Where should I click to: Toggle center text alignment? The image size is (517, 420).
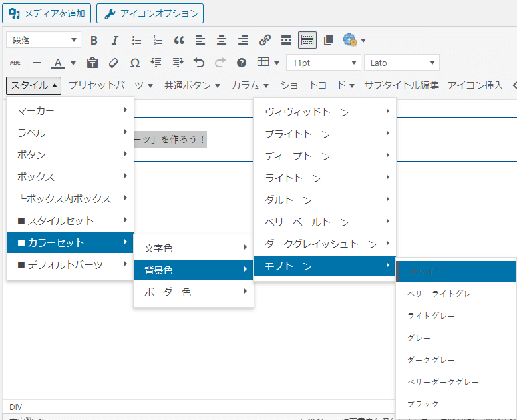pyautogui.click(x=221, y=40)
